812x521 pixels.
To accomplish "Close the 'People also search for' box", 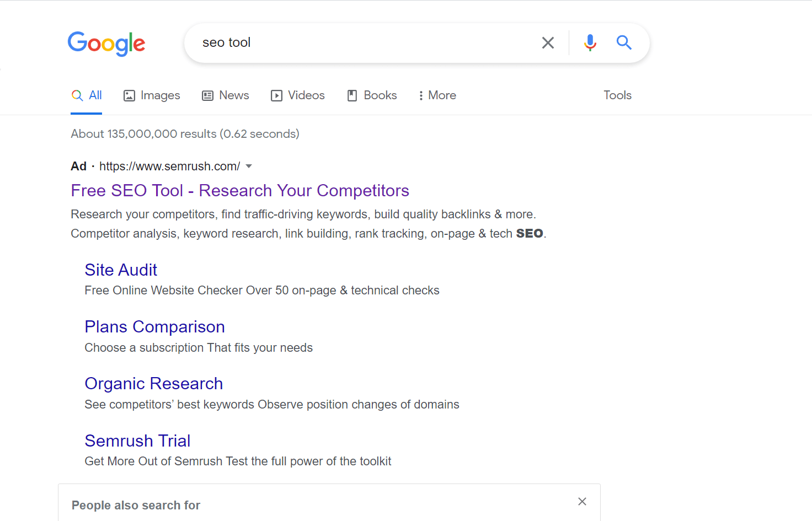I will (x=582, y=501).
